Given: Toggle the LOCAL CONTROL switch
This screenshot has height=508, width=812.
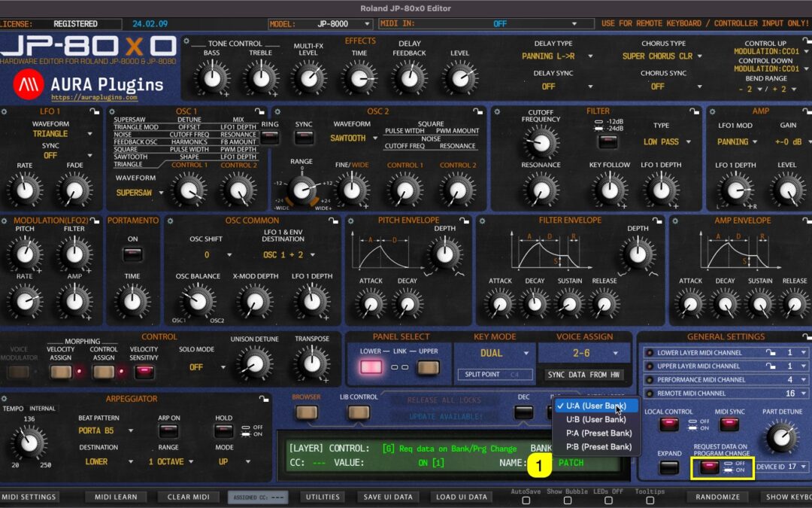Looking at the screenshot, I should tap(668, 426).
